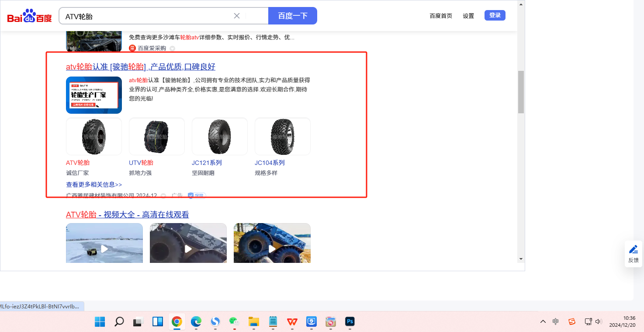The image size is (644, 332).
Task: Switch to Photoshop in the taskbar
Action: click(x=350, y=322)
